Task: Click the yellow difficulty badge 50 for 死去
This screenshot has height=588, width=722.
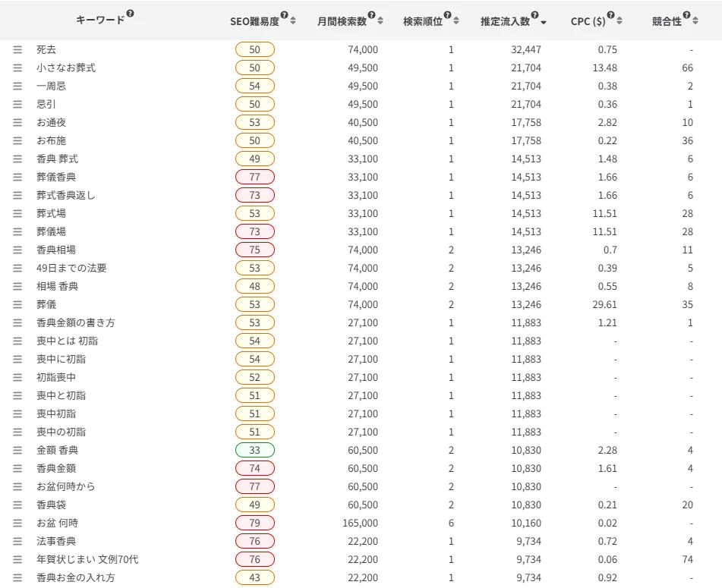Action: (x=255, y=49)
